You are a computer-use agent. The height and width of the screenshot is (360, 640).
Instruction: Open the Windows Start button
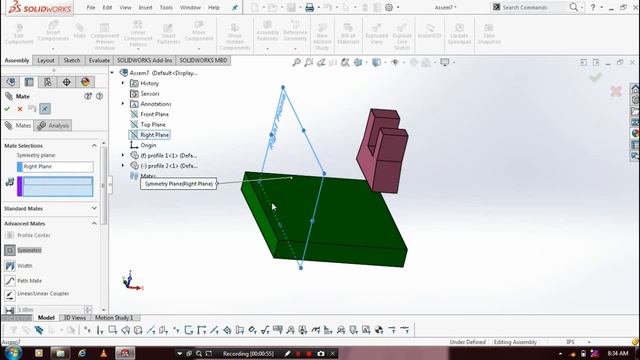click(13, 353)
